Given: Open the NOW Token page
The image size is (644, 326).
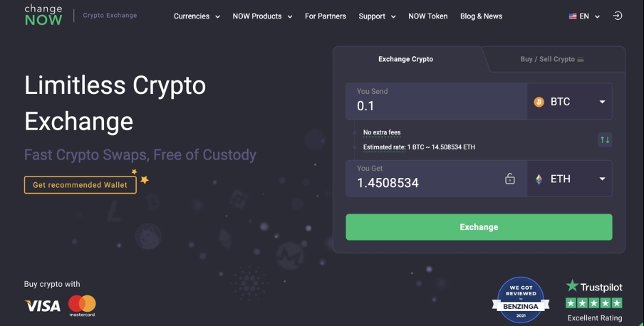Looking at the screenshot, I should pyautogui.click(x=428, y=16).
